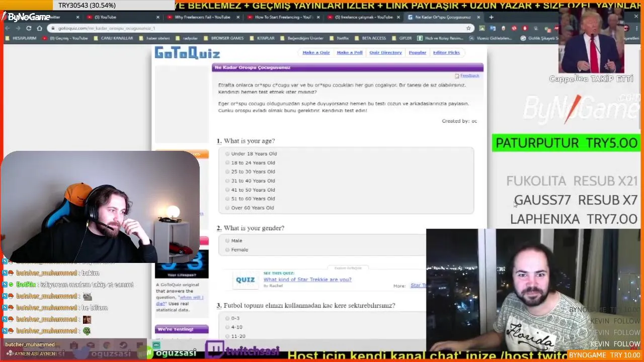Select the '4-10' answer for question 3

pyautogui.click(x=227, y=327)
